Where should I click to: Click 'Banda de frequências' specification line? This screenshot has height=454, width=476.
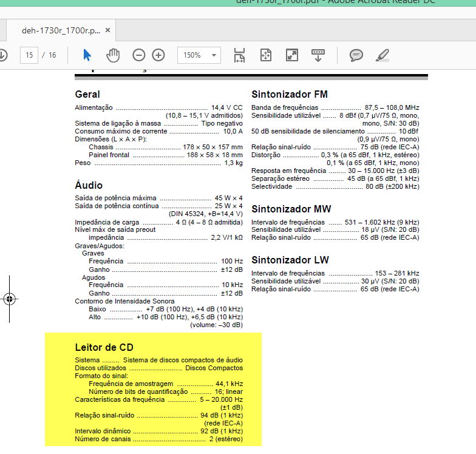coord(335,108)
